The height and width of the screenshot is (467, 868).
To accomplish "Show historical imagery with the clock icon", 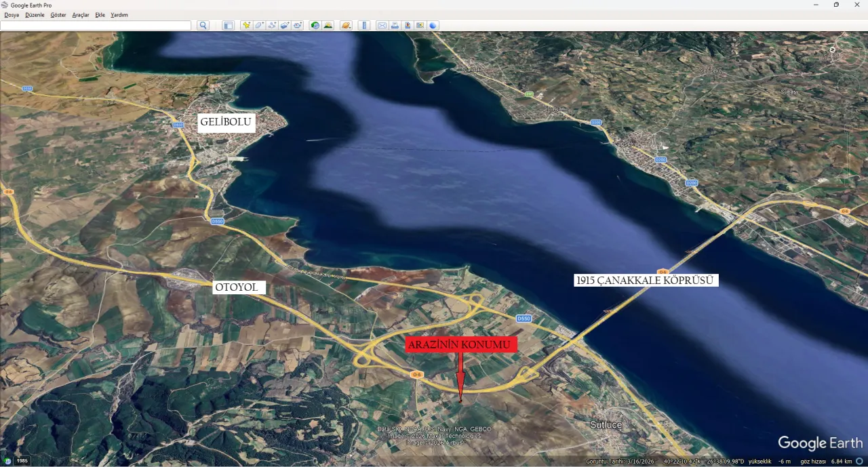I will [x=315, y=25].
